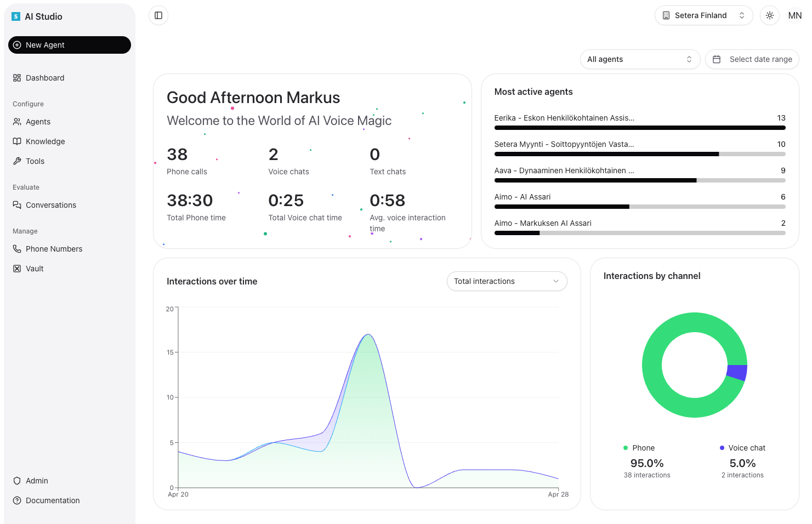
Task: Toggle the light/dark theme sun icon
Action: pyautogui.click(x=770, y=15)
